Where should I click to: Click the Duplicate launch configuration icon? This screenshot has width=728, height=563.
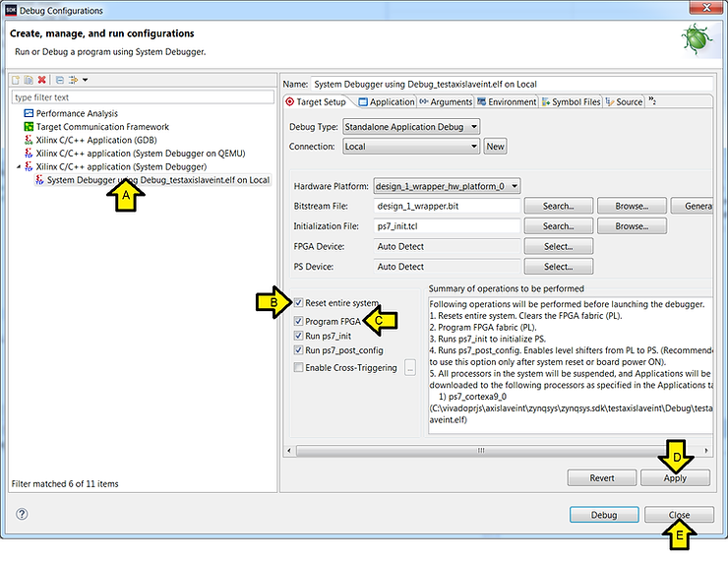(x=29, y=80)
